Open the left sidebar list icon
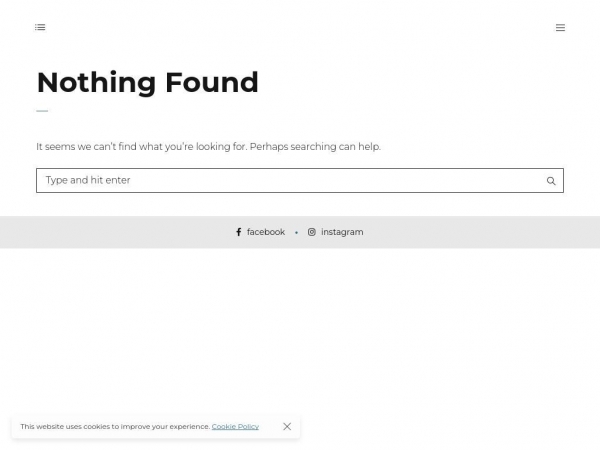This screenshot has height=450, width=600. (x=40, y=27)
